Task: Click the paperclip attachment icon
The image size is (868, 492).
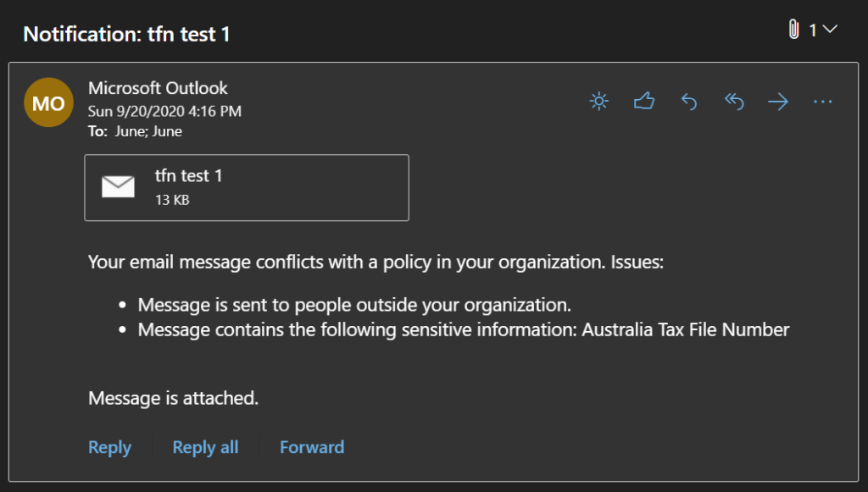Action: click(794, 30)
